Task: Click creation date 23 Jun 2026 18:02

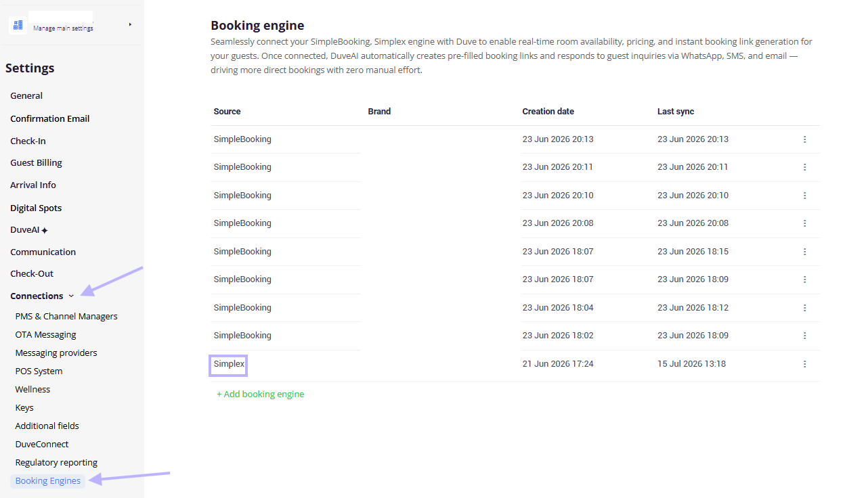Action: tap(558, 336)
